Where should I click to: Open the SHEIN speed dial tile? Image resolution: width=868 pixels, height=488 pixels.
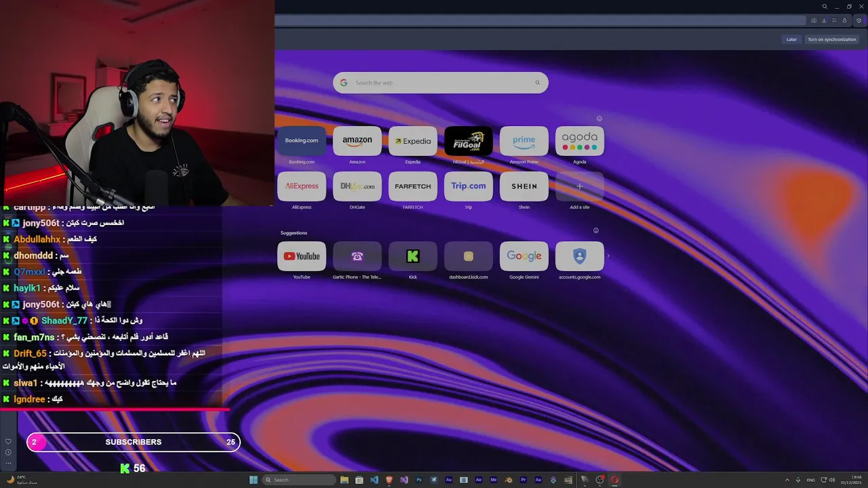tap(524, 186)
